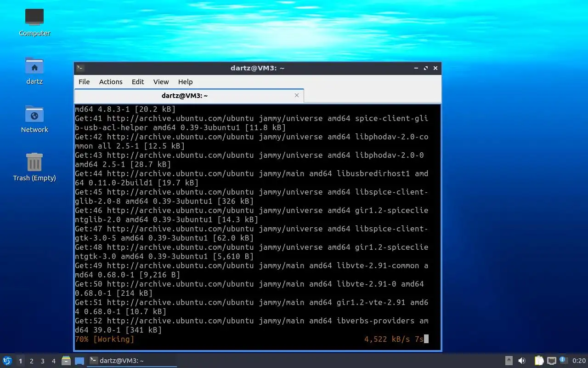The width and height of the screenshot is (588, 368).
Task: Open the Help menu
Action: [x=185, y=81]
